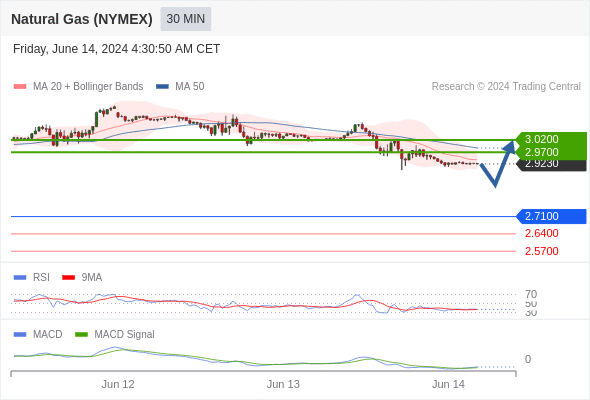Click the 9MA legend red swatch
Screen dimensions: 590x400
coord(68,278)
